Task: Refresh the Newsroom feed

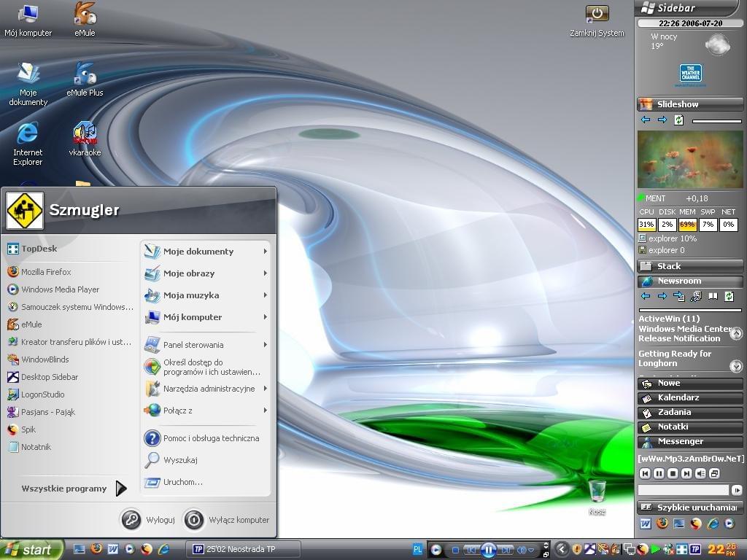Action: (729, 296)
